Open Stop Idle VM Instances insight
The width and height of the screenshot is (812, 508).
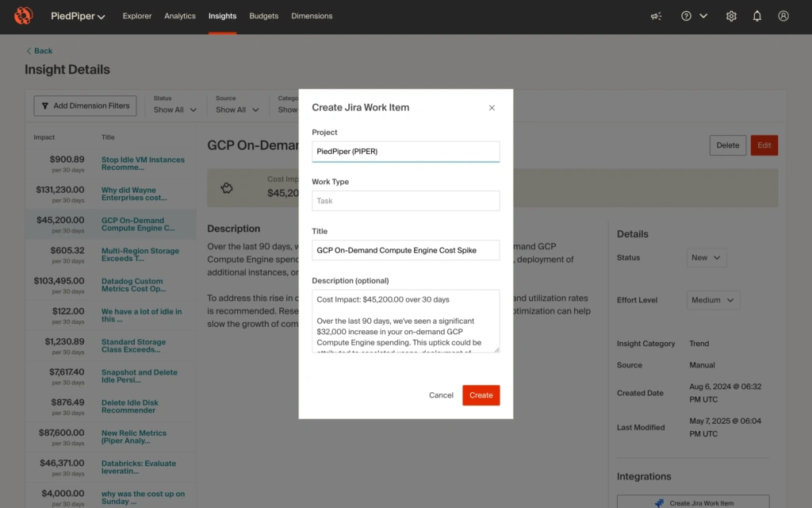point(143,164)
